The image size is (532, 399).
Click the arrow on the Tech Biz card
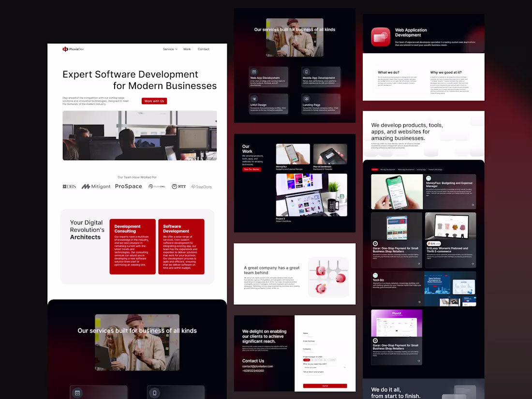pos(419,302)
